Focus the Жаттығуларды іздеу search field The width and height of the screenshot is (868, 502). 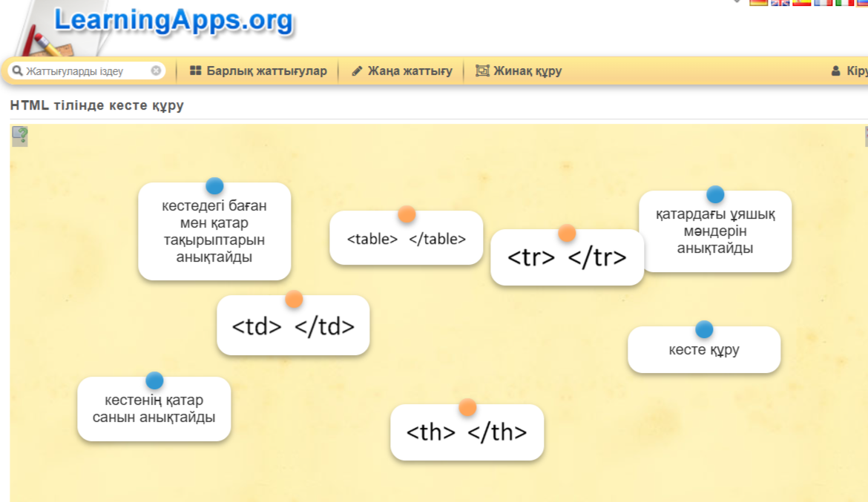click(x=87, y=71)
